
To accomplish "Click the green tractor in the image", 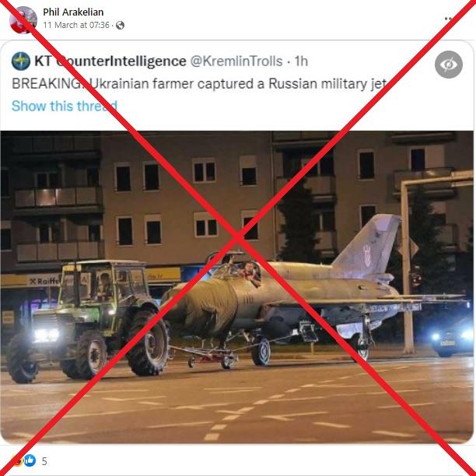I will point(88,320).
